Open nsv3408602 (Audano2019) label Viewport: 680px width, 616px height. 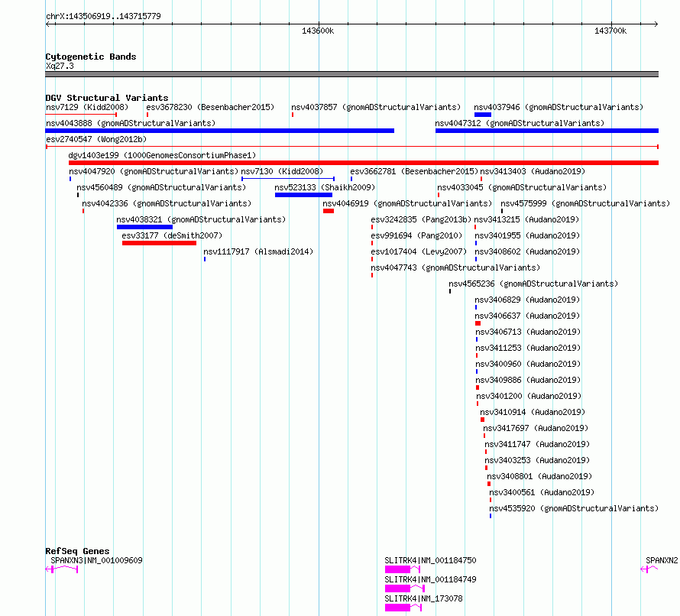(527, 251)
